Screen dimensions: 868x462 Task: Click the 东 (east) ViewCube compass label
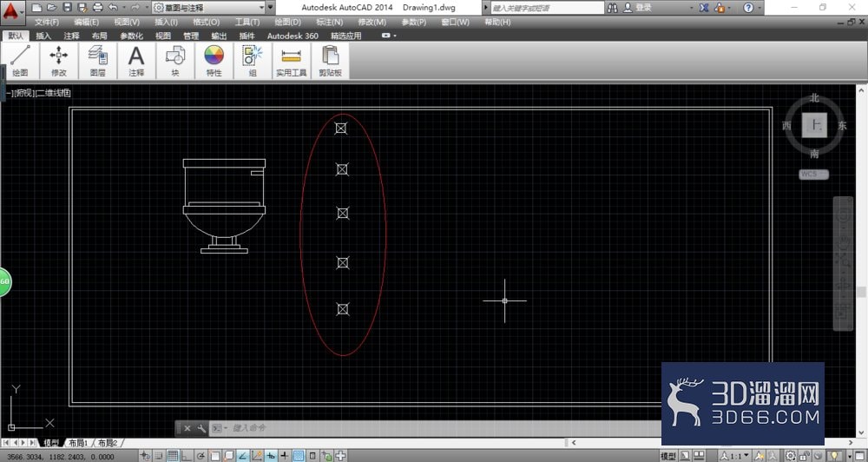pyautogui.click(x=842, y=126)
